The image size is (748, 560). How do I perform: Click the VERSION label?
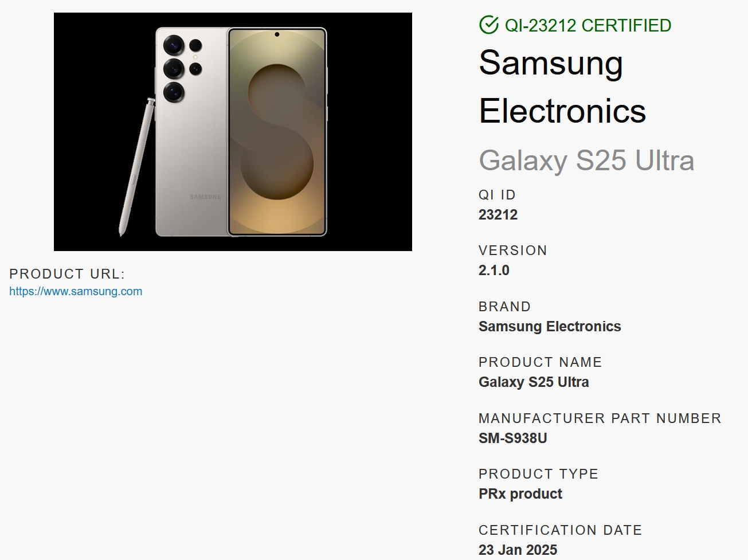click(x=513, y=250)
